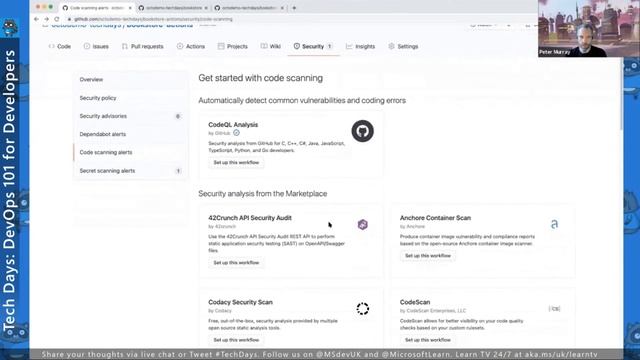The width and height of the screenshot is (640, 360).
Task: Click the browser address bar URL
Action: (x=153, y=19)
